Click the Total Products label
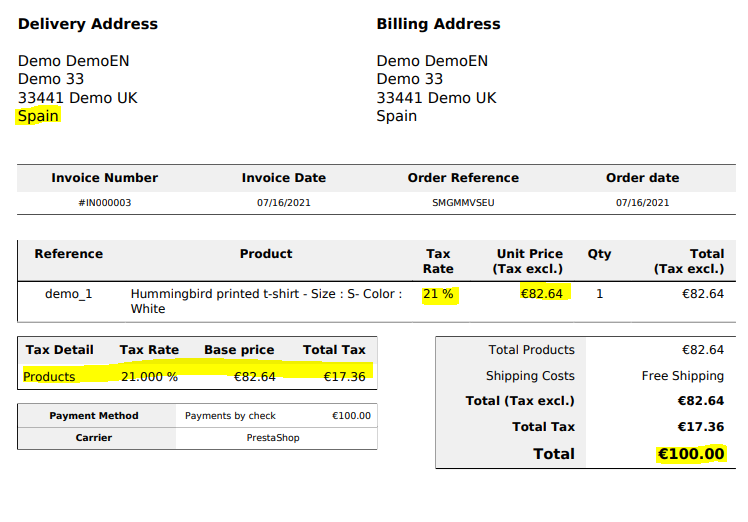 (x=531, y=350)
